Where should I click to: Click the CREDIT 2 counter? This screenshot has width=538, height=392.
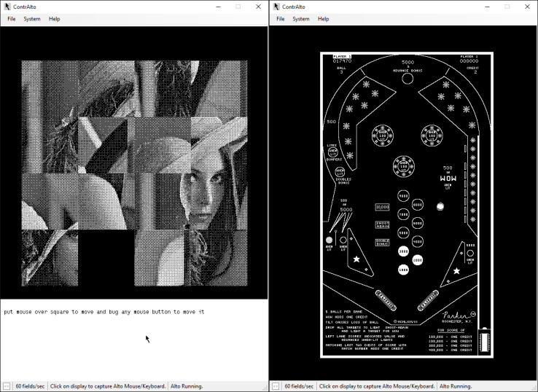pyautogui.click(x=472, y=70)
